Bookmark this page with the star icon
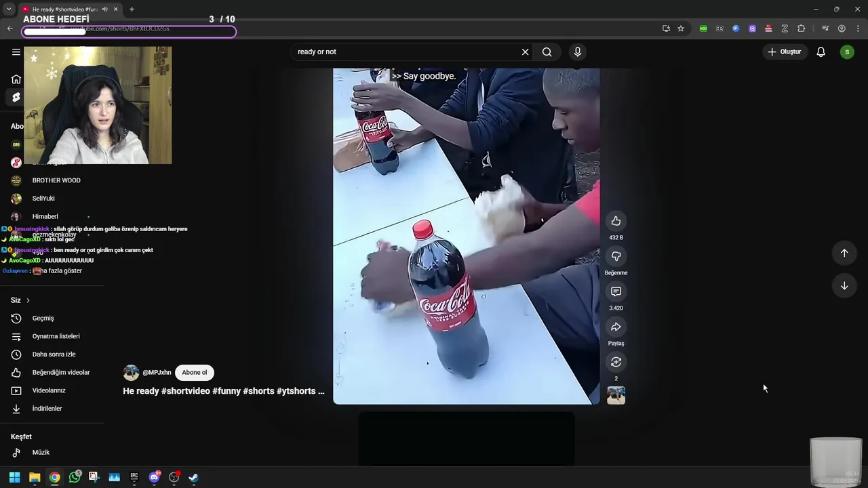 point(681,28)
